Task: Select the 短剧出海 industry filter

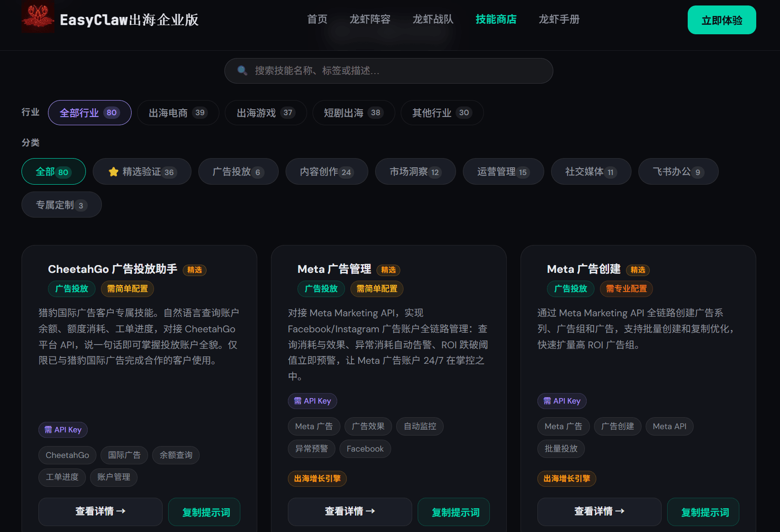Action: [354, 112]
